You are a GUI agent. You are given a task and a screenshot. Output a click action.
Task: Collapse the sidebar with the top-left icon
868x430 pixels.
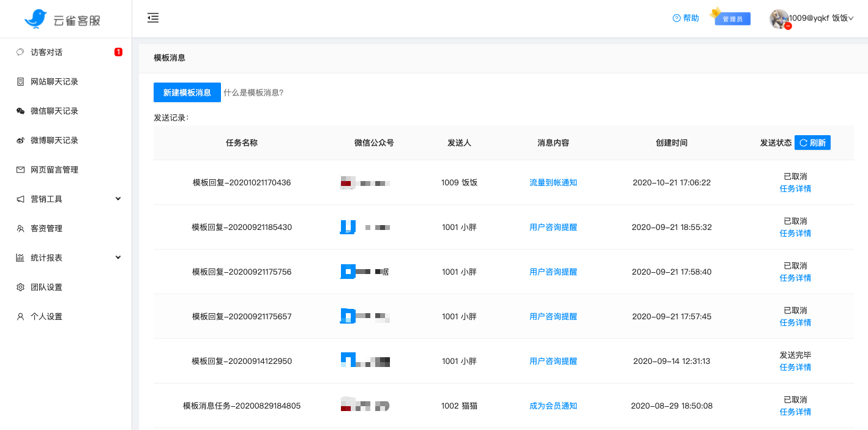[152, 18]
